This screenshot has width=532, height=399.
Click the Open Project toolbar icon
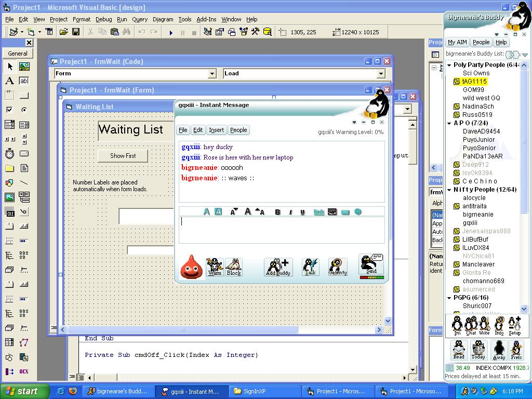(63, 32)
